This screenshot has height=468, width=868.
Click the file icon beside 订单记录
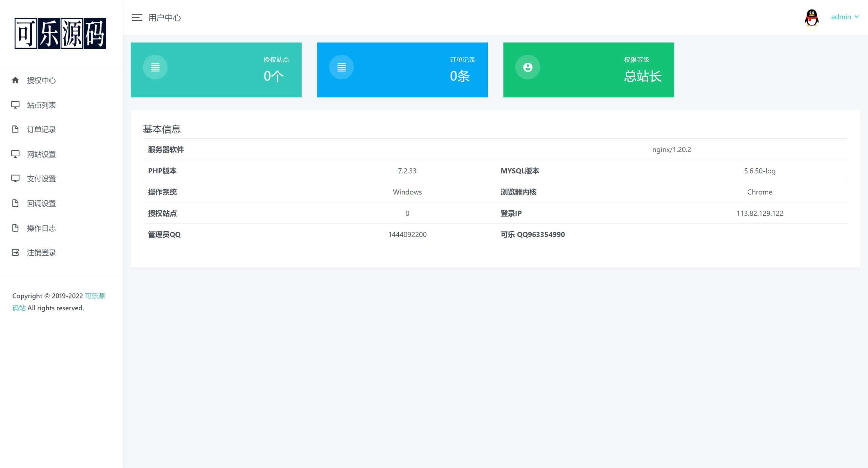click(x=15, y=129)
